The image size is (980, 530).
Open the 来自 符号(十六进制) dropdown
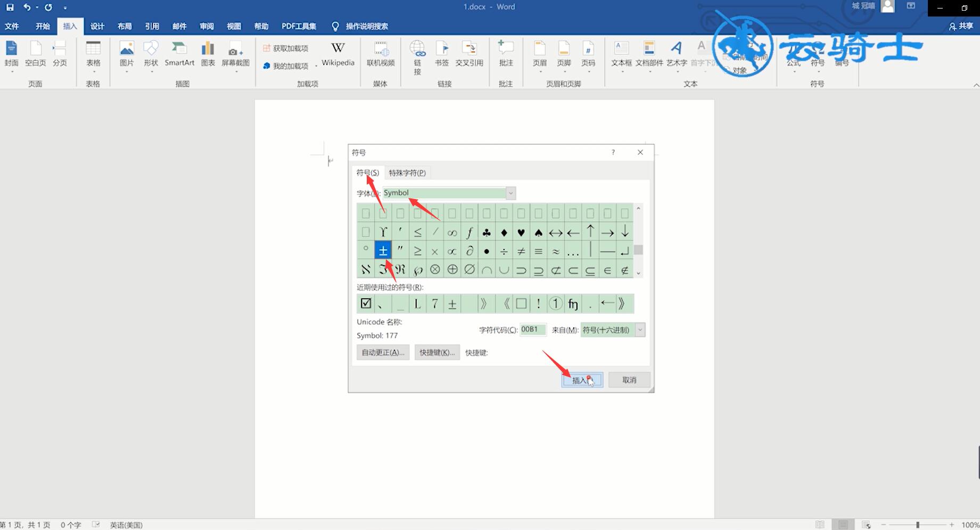[x=640, y=330]
